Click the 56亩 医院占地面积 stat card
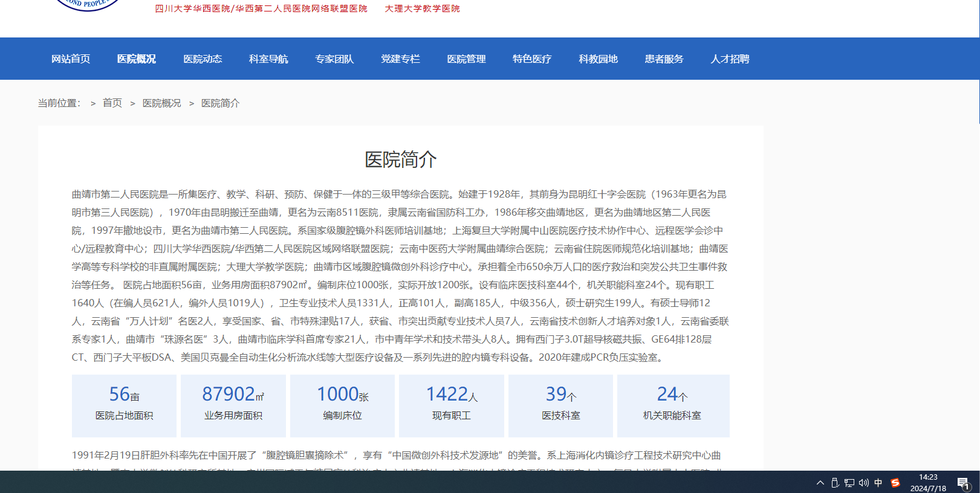Screen dimensions: 980x493 click(124, 405)
